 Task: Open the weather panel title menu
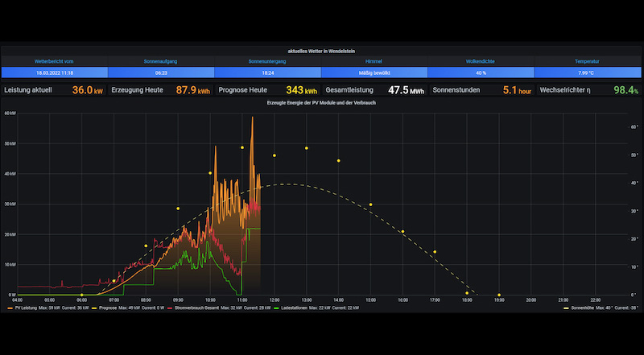[322, 50]
